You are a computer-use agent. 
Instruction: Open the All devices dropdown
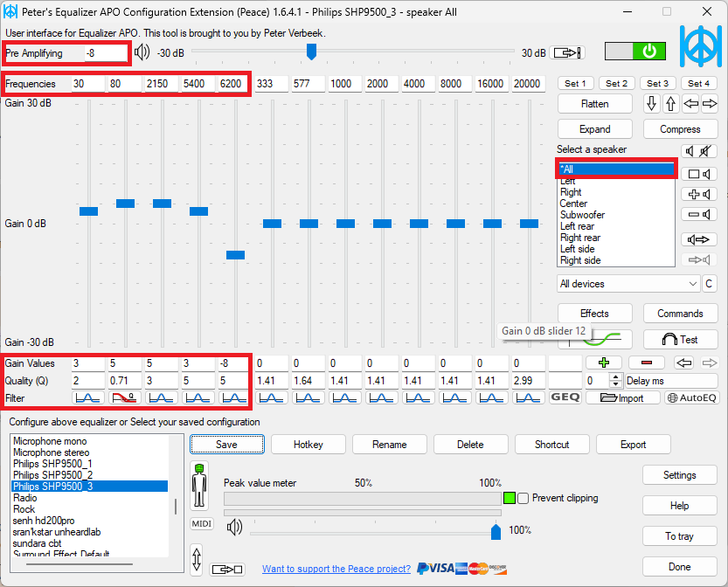point(628,284)
